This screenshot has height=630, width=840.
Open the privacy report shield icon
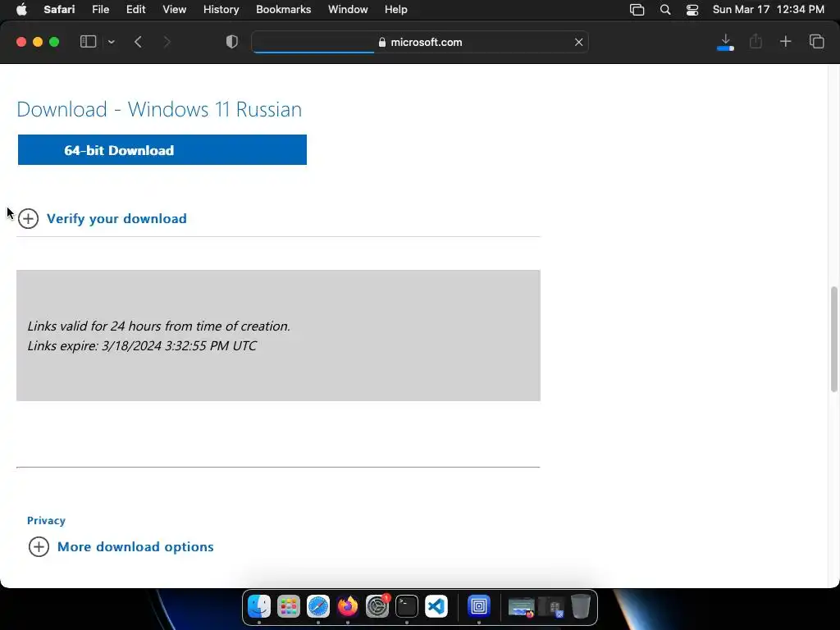232,42
